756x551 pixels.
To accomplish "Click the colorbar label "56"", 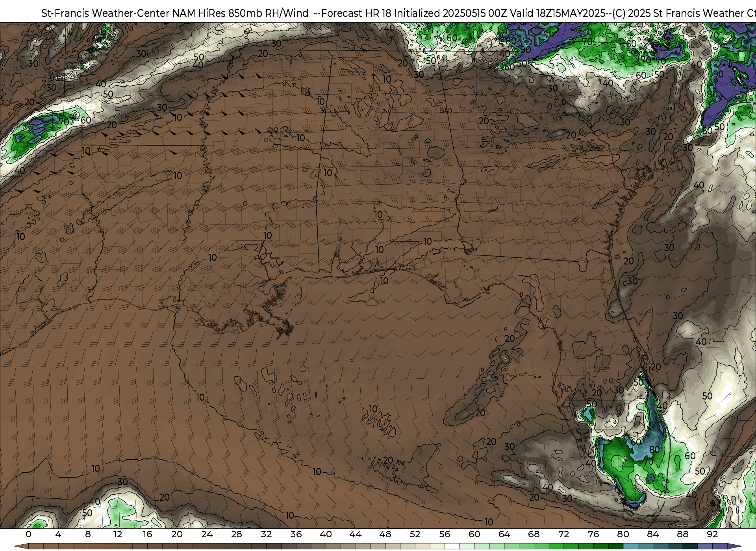I will 445,534.
